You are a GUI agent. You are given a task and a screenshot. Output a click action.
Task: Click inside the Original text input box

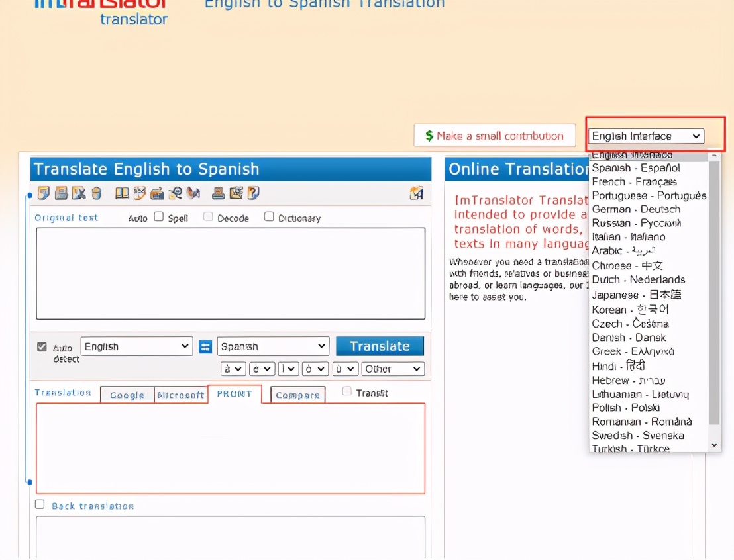tap(231, 273)
